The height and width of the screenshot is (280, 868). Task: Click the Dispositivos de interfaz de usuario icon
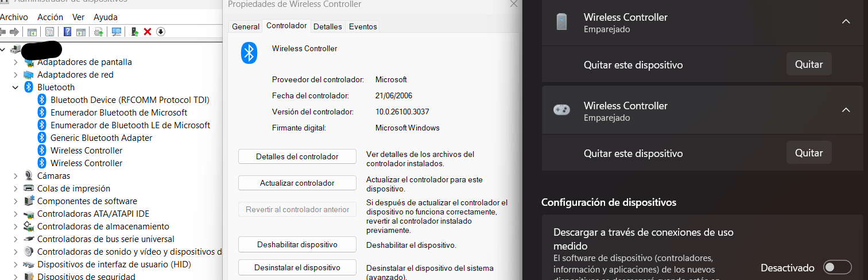point(29,264)
